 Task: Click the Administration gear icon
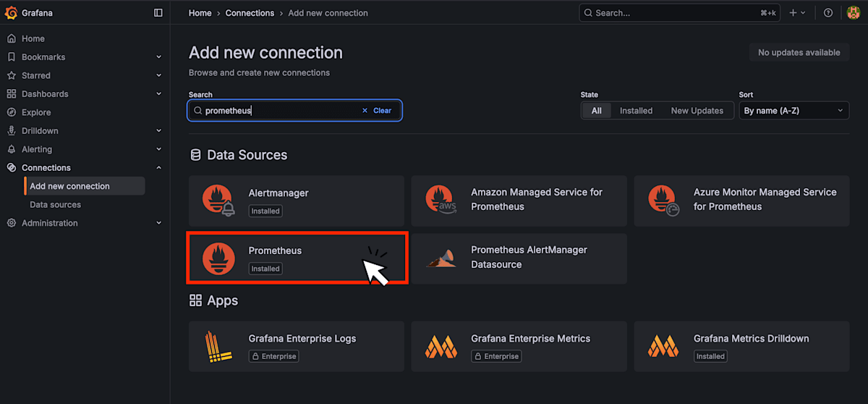click(11, 223)
